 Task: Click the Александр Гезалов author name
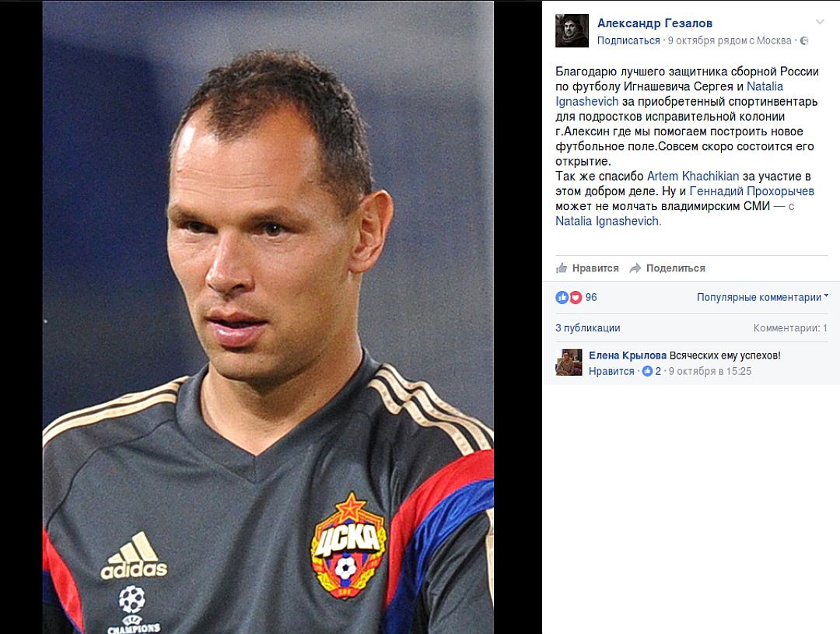pyautogui.click(x=655, y=23)
